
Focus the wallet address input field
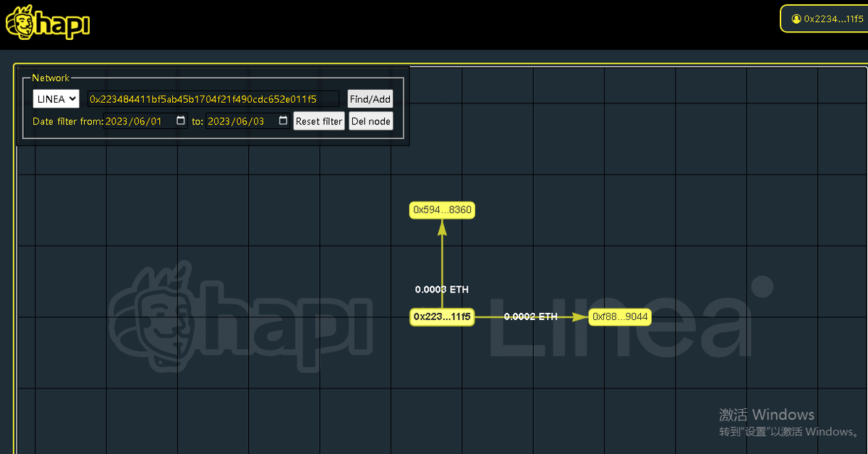pos(213,99)
